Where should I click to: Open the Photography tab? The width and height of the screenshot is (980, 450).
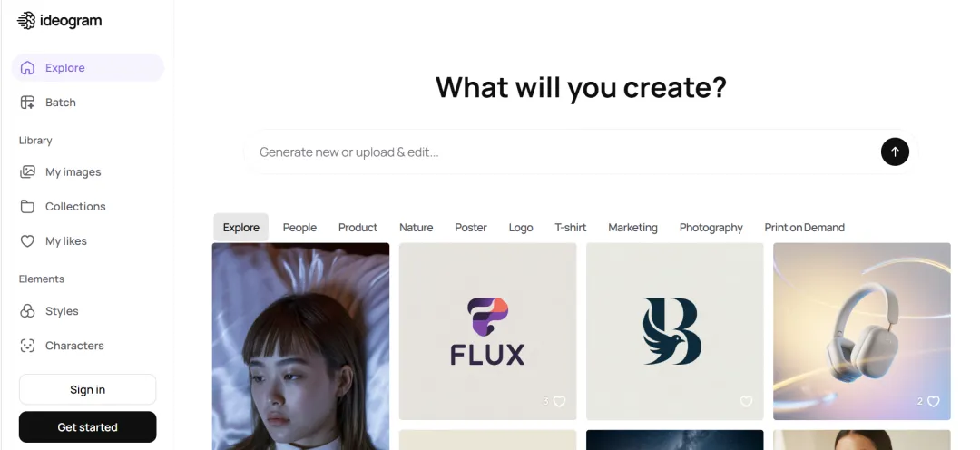(710, 228)
